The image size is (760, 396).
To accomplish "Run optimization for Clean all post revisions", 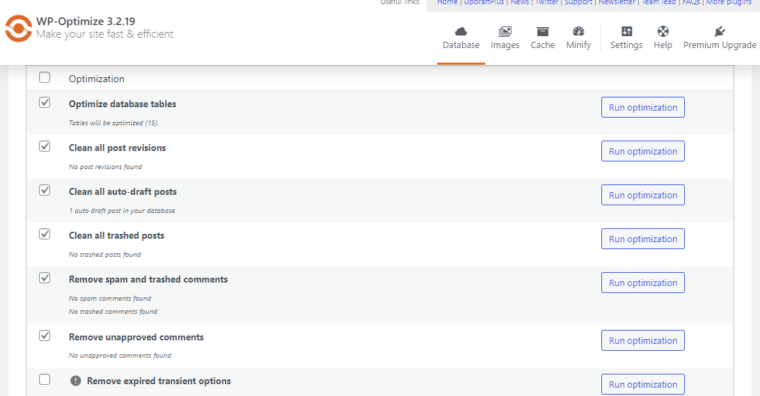I will [x=643, y=151].
